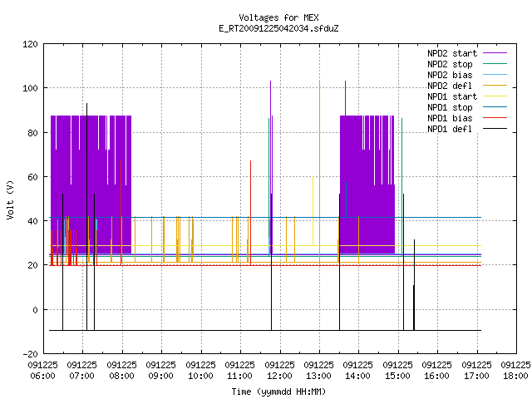Click the light blue NPD2 bias legend line
Viewport: 532px width, 399px height.
[495, 75]
